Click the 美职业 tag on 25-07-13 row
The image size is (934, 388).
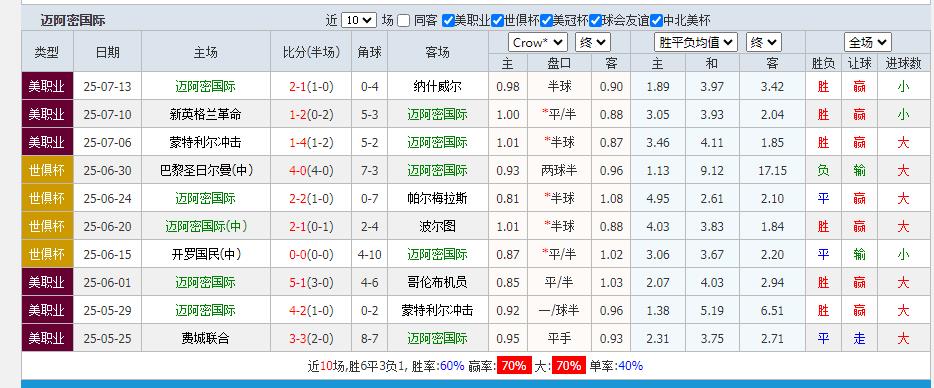point(47,86)
